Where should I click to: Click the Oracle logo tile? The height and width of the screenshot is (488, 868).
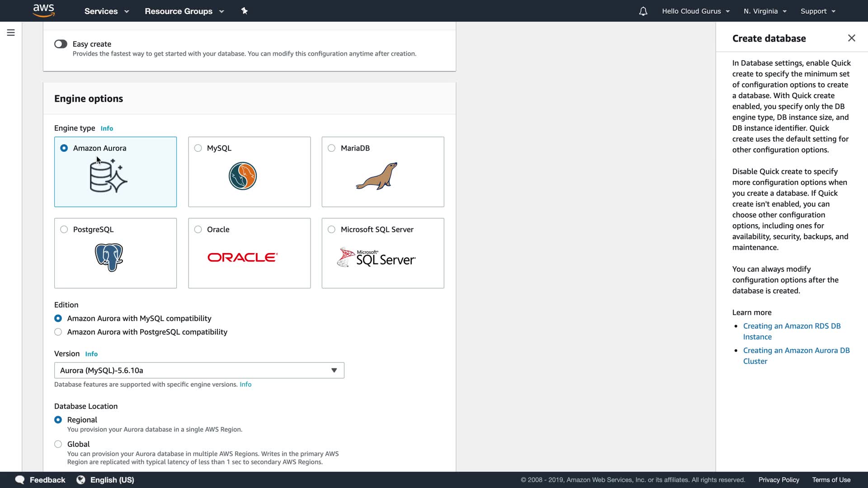point(242,257)
